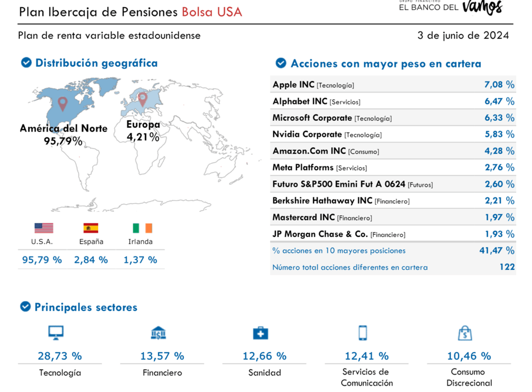The width and height of the screenshot is (532, 392).
Task: Click the 95,79 % value under U.S.A.
Action: [x=42, y=260]
